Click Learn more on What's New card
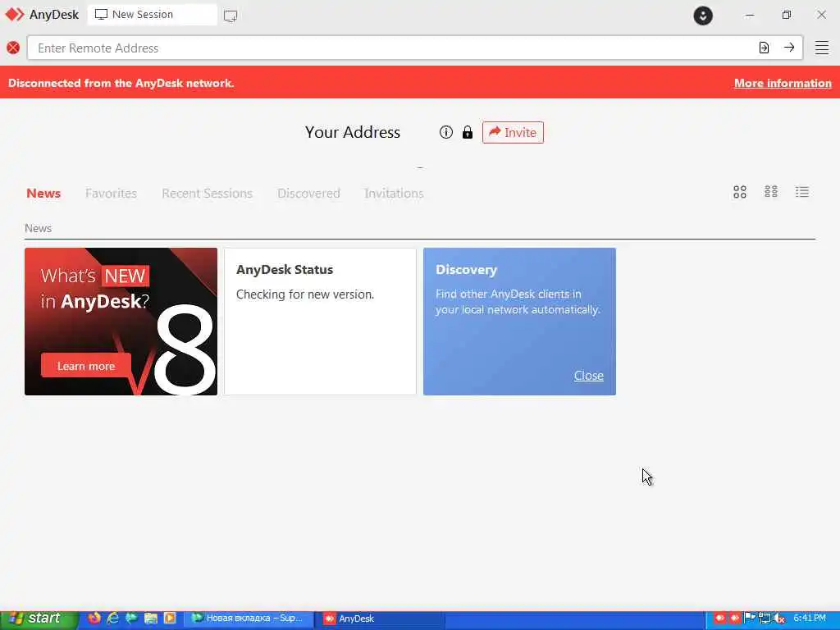The height and width of the screenshot is (630, 840). point(86,366)
